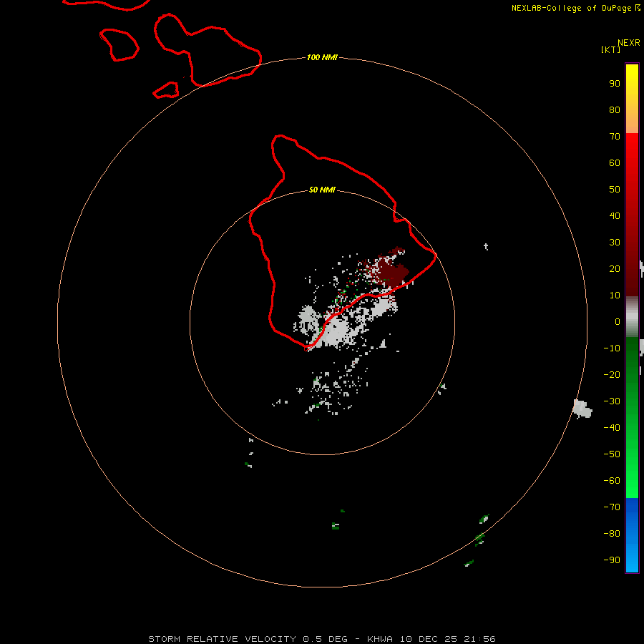The image size is (644, 644).
Task: Click the -90 knot scale value
Action: click(612, 560)
